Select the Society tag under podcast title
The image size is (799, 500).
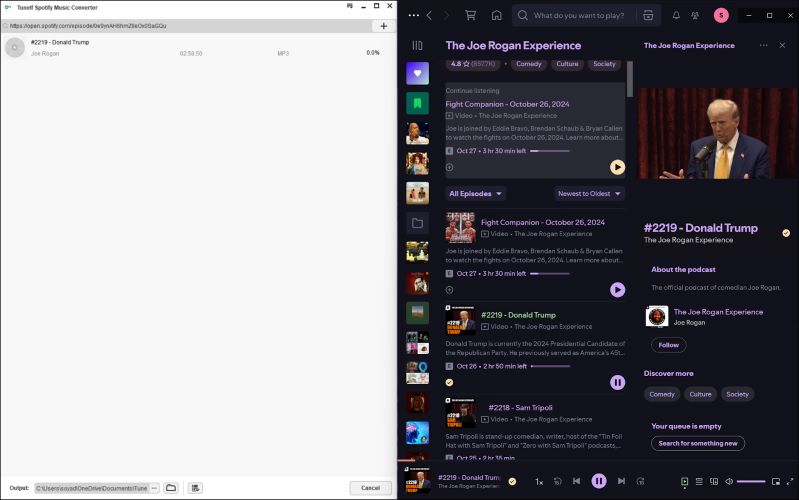tap(604, 64)
